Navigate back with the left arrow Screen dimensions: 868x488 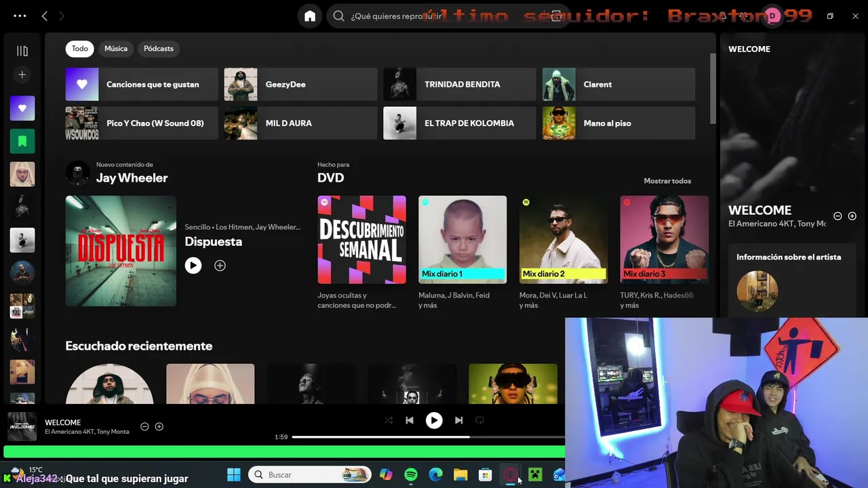(45, 16)
